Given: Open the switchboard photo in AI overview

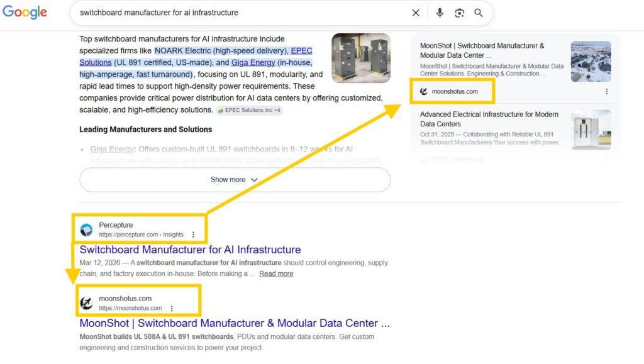Looking at the screenshot, I should (x=361, y=58).
